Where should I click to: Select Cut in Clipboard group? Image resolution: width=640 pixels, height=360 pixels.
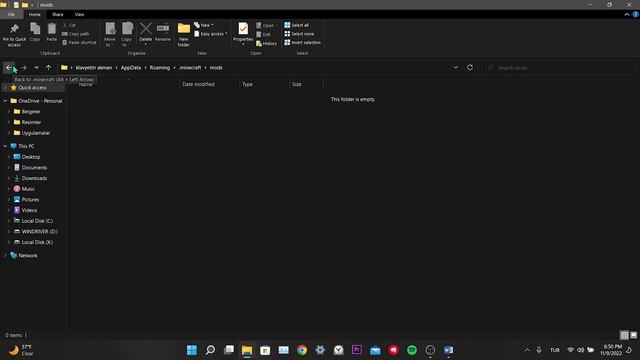(x=69, y=25)
